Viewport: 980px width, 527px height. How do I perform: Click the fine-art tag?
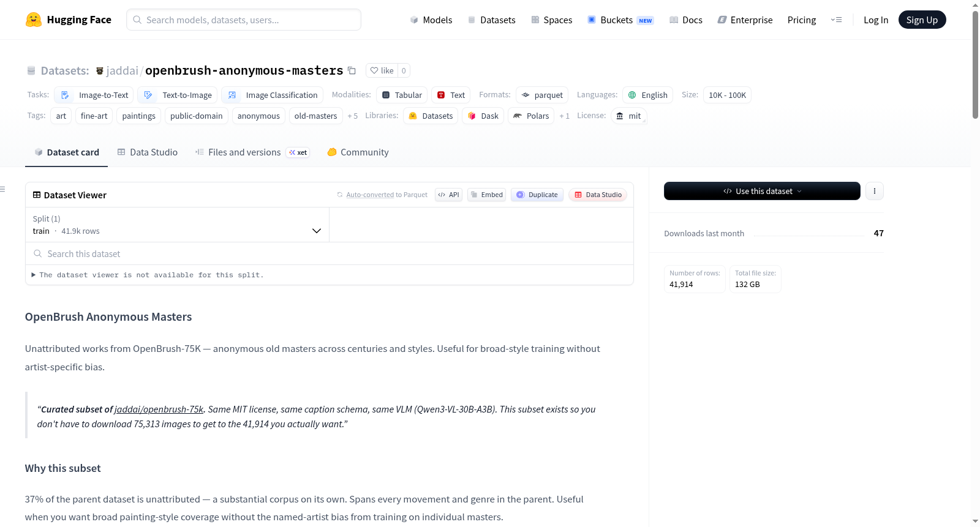pos(94,116)
